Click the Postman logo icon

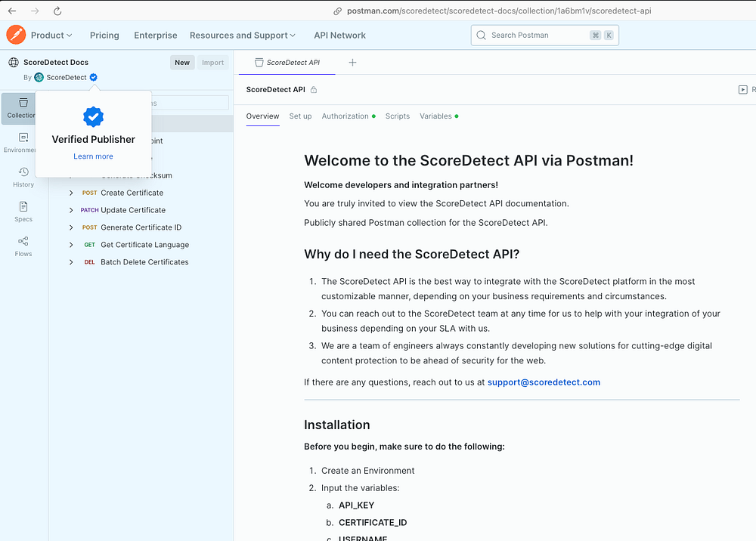[x=16, y=36]
